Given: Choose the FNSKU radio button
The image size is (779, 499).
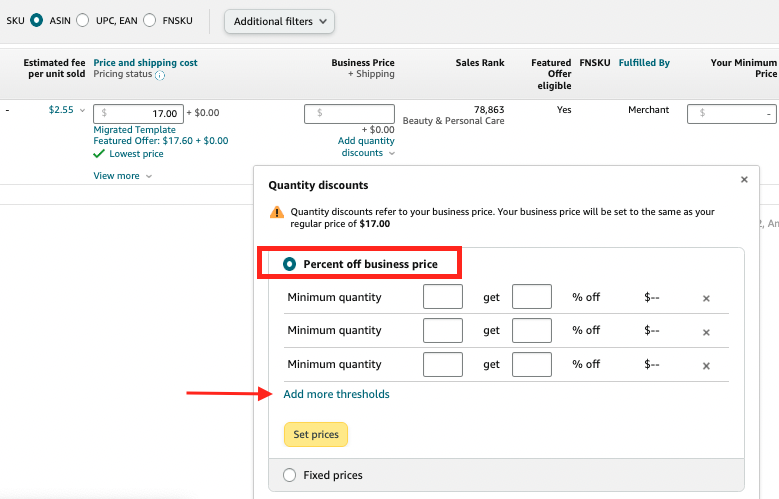Looking at the screenshot, I should [149, 20].
